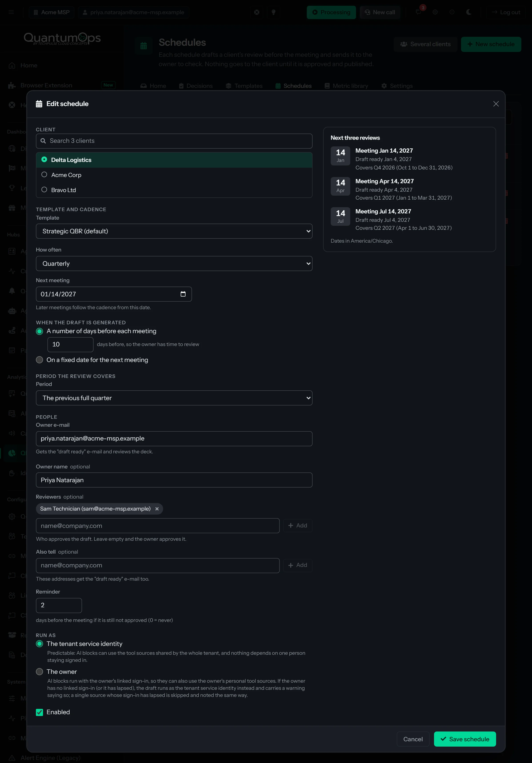
Task: Select 'On a fixed date for the next meeting'
Action: coord(39,360)
